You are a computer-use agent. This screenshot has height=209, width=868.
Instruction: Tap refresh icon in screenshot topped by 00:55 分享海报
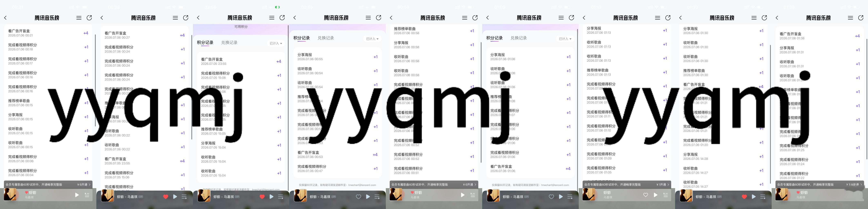pos(378,18)
